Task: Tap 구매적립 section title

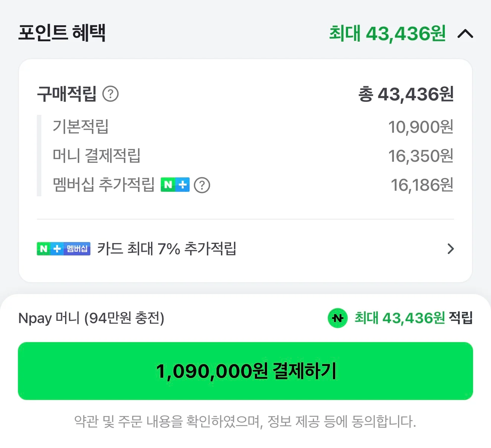Action: pos(67,94)
